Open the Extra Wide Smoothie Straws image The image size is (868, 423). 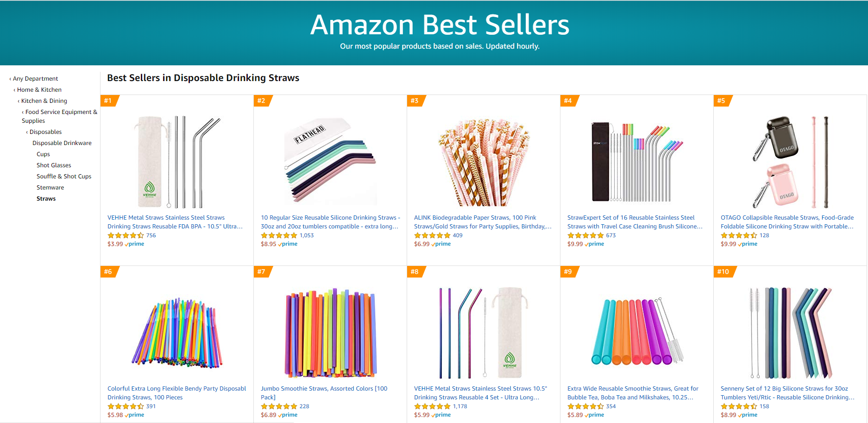tap(636, 332)
